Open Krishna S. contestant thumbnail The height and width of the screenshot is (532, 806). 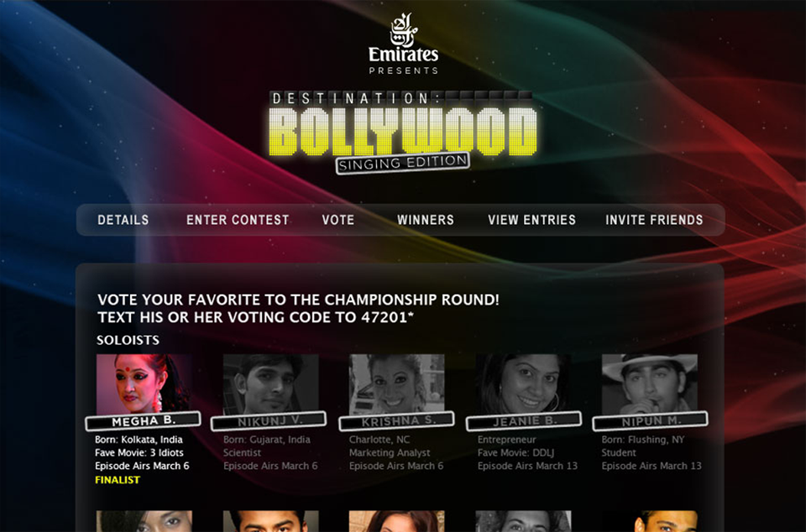pyautogui.click(x=397, y=383)
